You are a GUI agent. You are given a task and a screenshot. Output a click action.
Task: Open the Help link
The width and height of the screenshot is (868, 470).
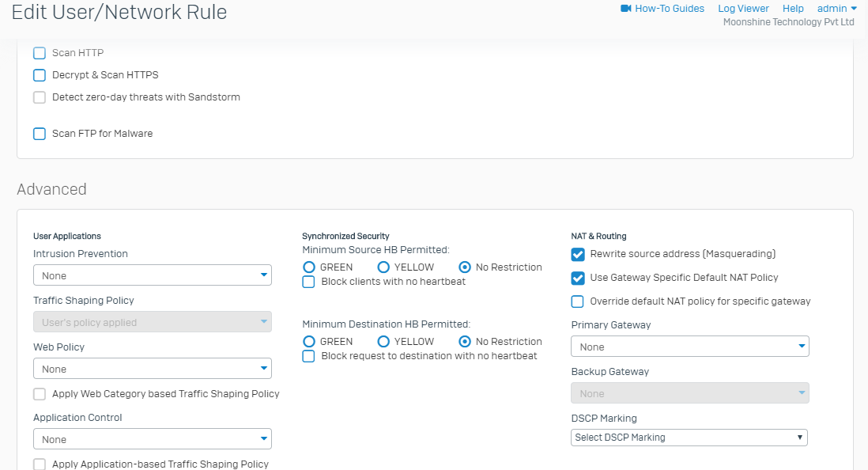[793, 9]
